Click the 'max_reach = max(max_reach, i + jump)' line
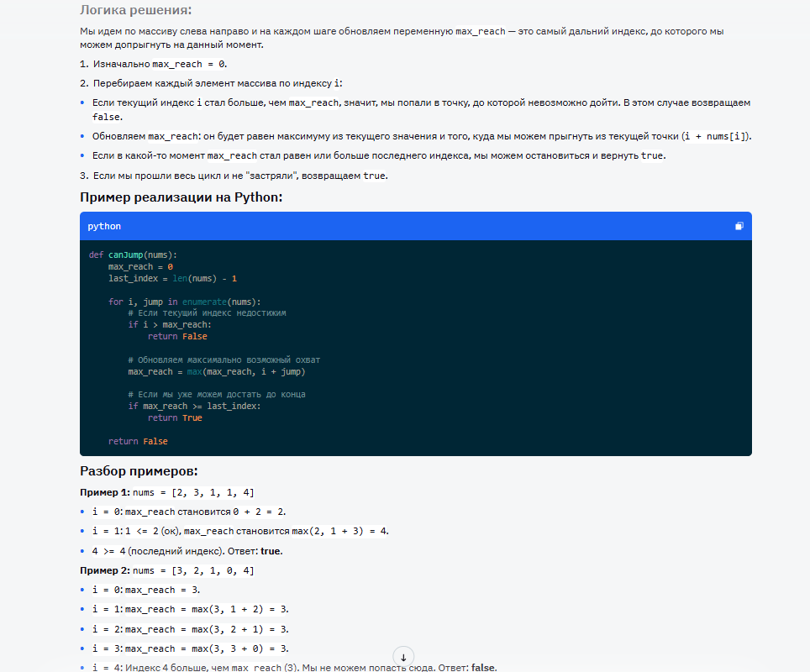 [216, 371]
